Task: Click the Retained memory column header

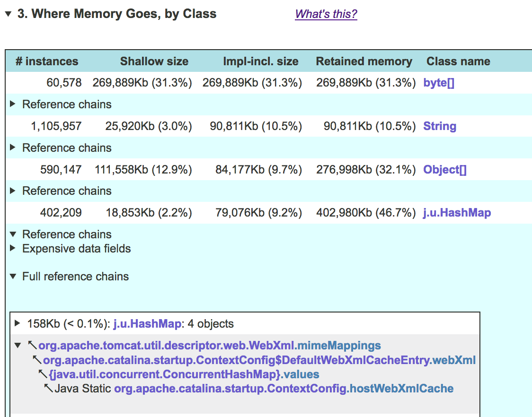Action: 364,61
